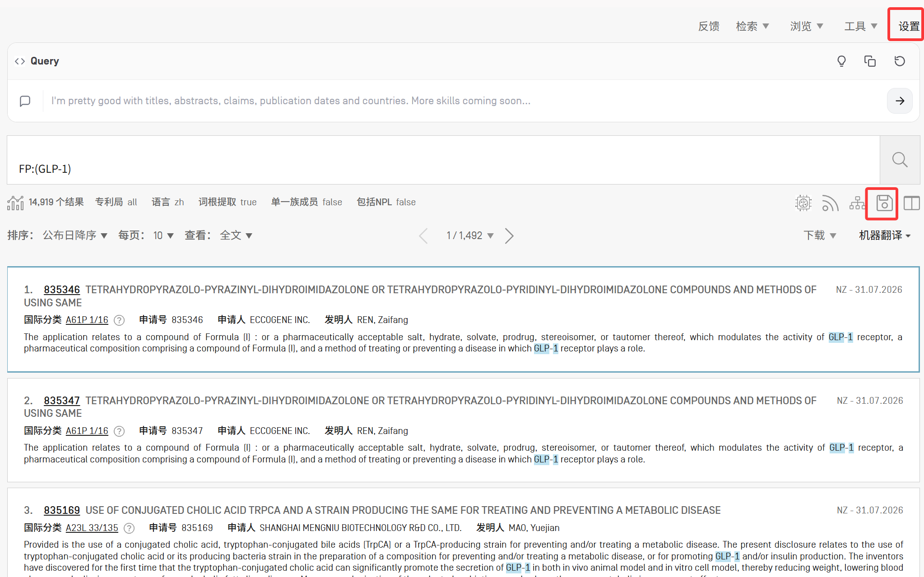
Task: Click the help icon next to result 835347 classification
Action: (x=119, y=431)
